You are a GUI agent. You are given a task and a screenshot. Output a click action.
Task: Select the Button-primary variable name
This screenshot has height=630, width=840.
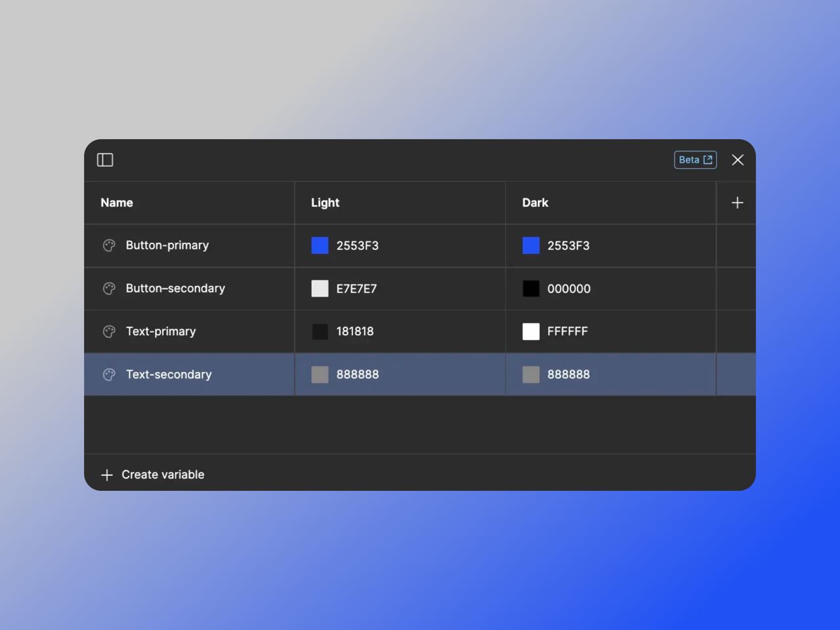pyautogui.click(x=167, y=245)
